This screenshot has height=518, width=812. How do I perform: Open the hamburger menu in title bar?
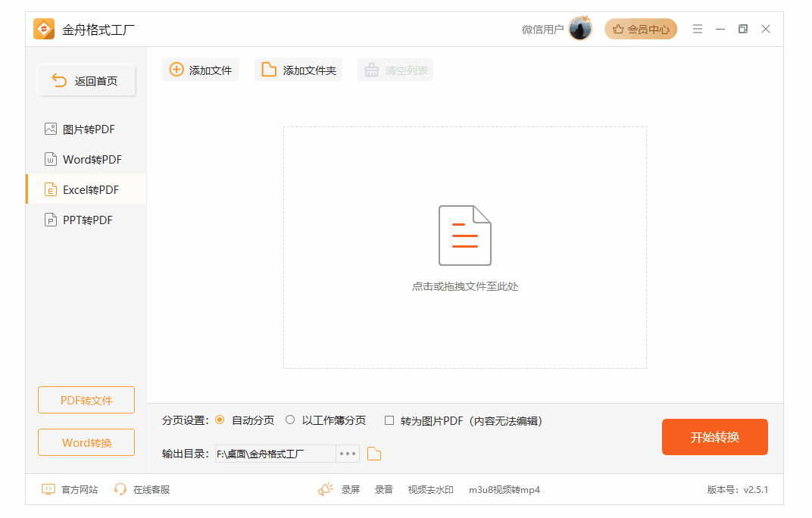(698, 29)
